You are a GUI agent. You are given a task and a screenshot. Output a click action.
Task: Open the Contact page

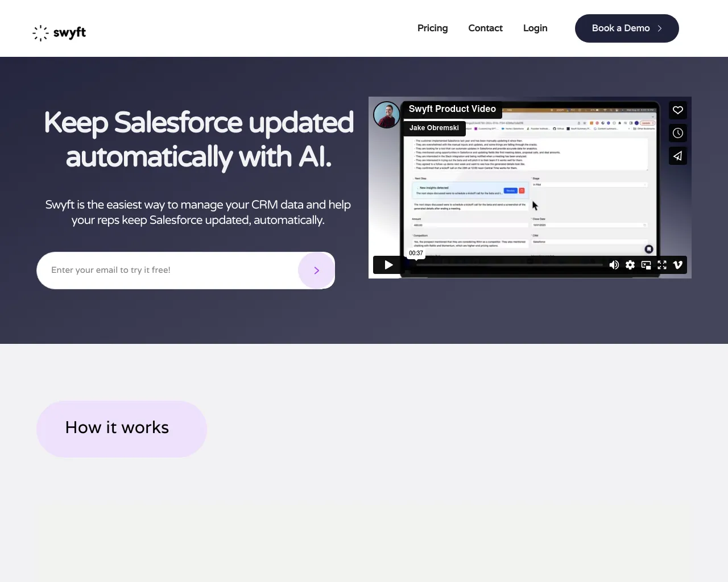(x=485, y=28)
